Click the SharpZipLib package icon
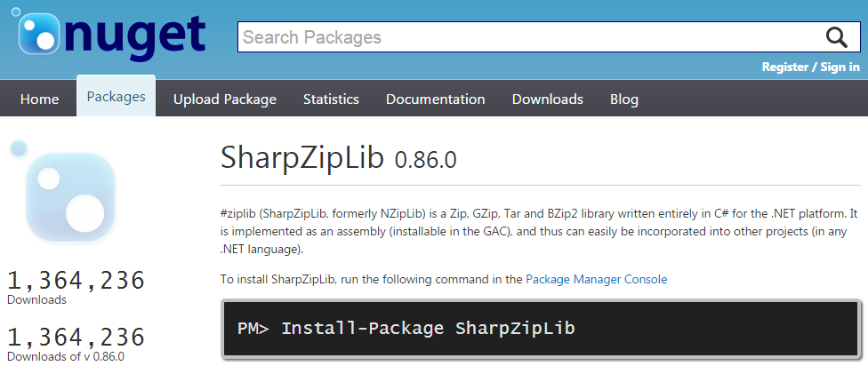This screenshot has height=366, width=868. pyautogui.click(x=63, y=193)
